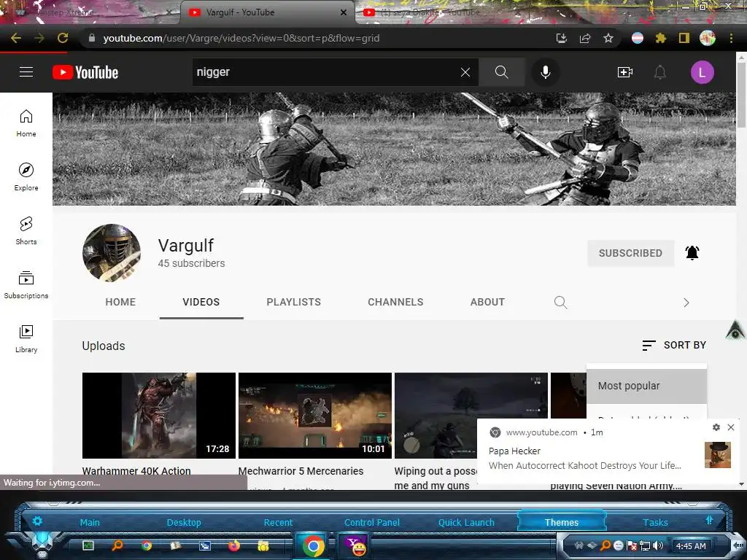Dismiss the Papa Hecker notification

pyautogui.click(x=731, y=427)
